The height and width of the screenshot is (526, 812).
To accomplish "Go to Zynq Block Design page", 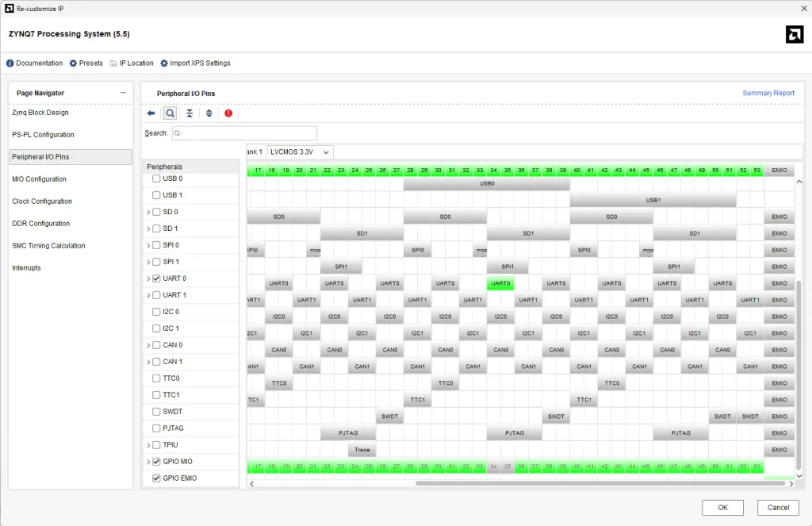I will 40,113.
